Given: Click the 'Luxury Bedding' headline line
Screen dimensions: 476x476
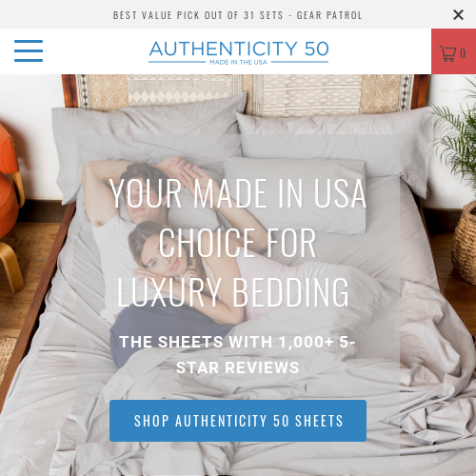Looking at the screenshot, I should click(x=233, y=291).
